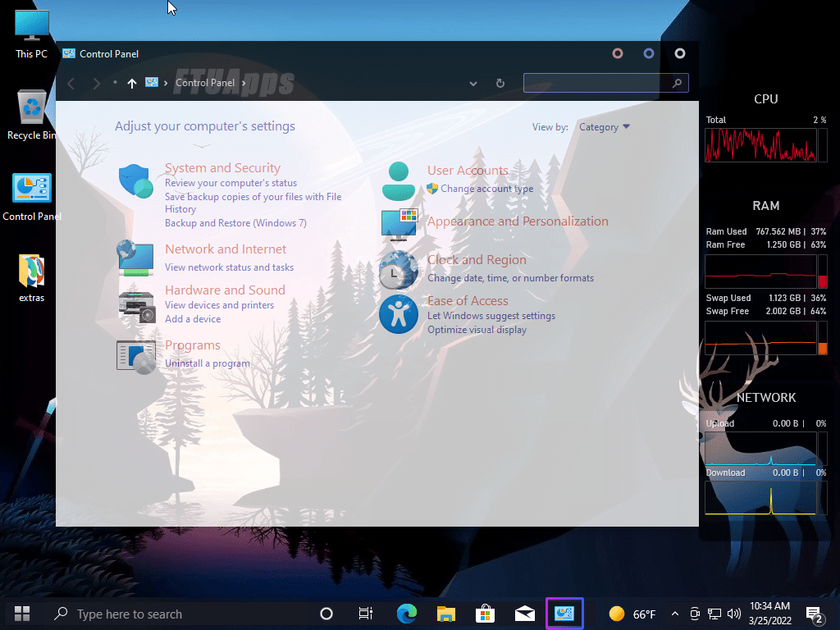Image resolution: width=840 pixels, height=630 pixels.
Task: Open the System and Security shield icon
Action: coord(136,181)
